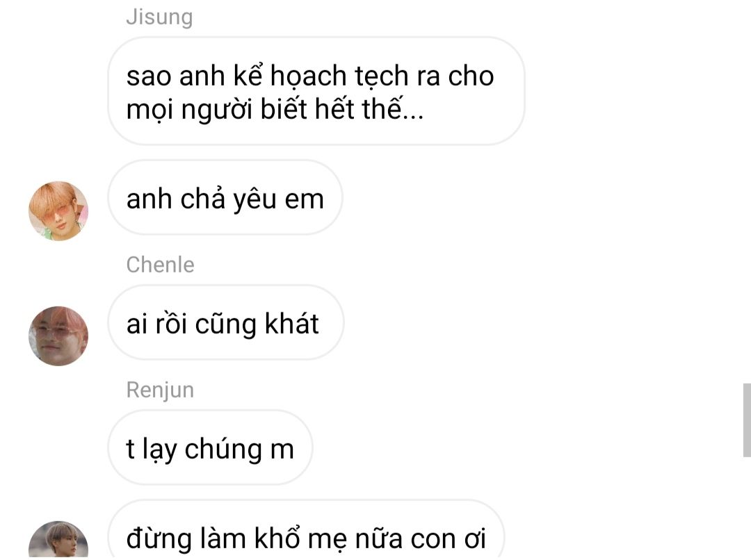
Task: Open the Jisung sender name
Action: pos(159,17)
